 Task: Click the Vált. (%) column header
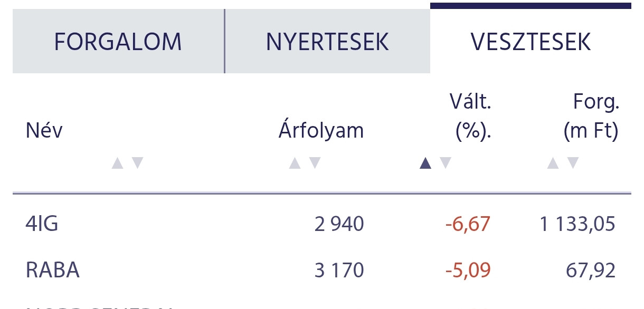(470, 116)
